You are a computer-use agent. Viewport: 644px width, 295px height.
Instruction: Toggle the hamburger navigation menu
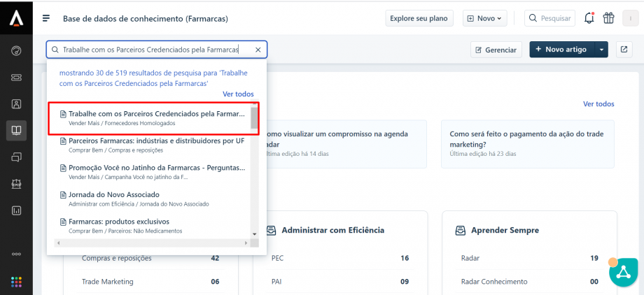tap(46, 18)
